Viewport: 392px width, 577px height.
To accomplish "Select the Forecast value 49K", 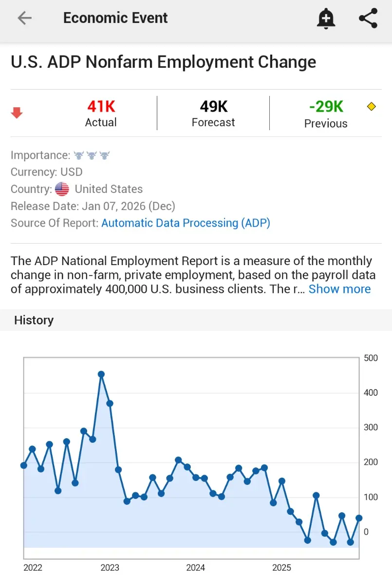I will [x=213, y=106].
